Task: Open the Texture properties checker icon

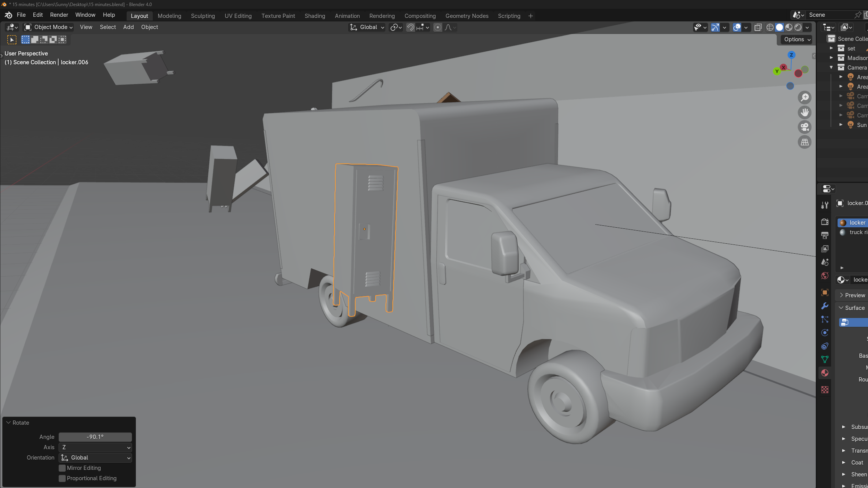Action: (825, 390)
